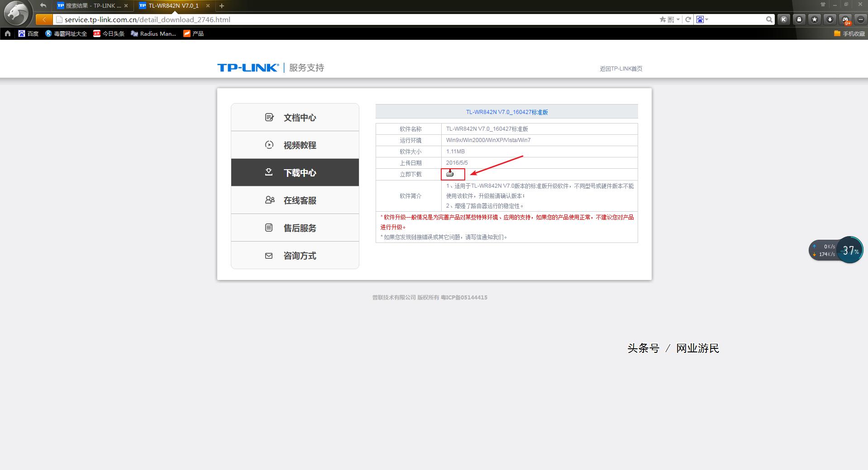Expand the Baidu search engine dropdown arrow
The image size is (868, 470).
click(x=707, y=19)
